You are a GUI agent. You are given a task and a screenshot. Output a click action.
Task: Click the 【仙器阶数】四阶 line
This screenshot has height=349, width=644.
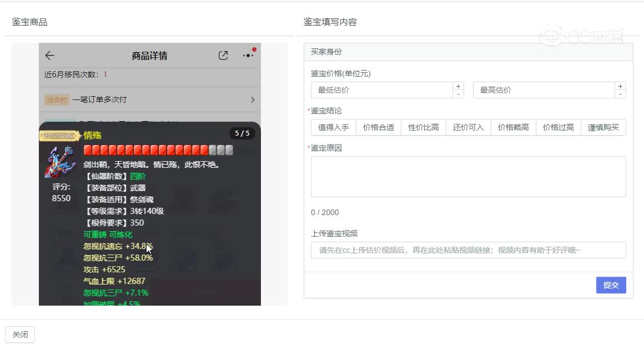(x=114, y=176)
